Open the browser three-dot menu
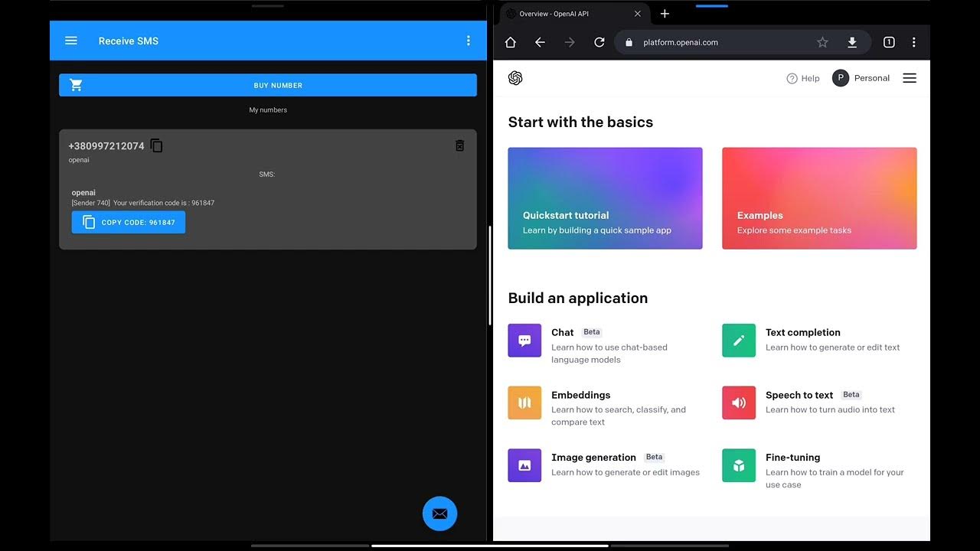980x551 pixels. tap(913, 42)
